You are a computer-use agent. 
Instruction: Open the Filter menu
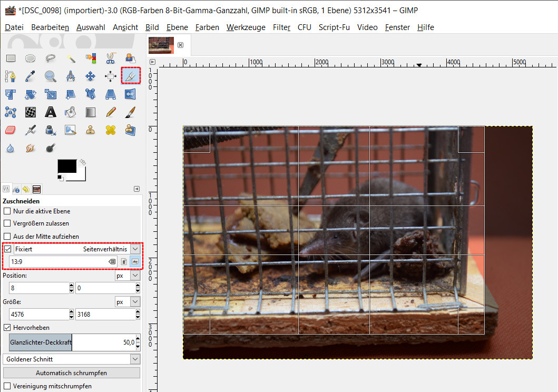click(x=281, y=27)
